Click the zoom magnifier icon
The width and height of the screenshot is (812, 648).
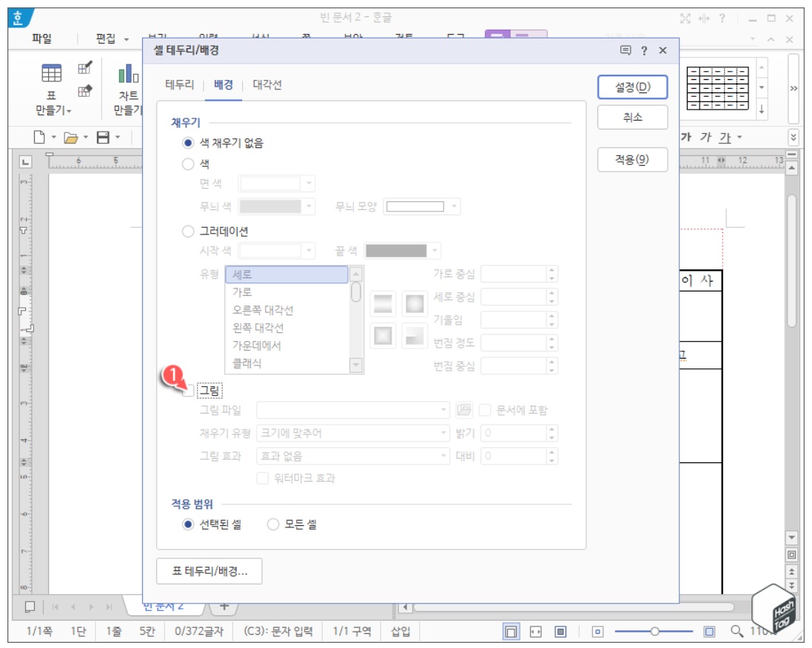pos(736,631)
